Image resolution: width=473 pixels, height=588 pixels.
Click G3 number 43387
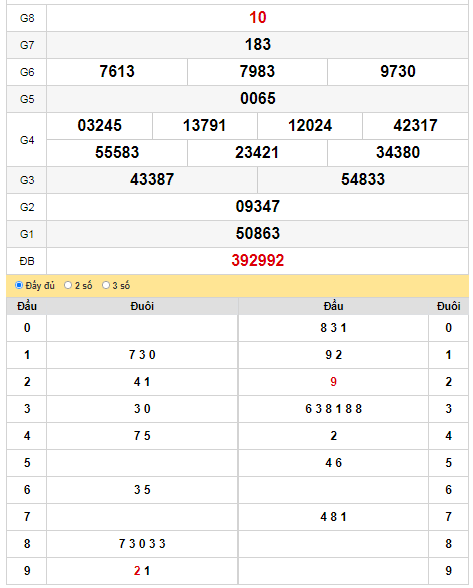[152, 179]
